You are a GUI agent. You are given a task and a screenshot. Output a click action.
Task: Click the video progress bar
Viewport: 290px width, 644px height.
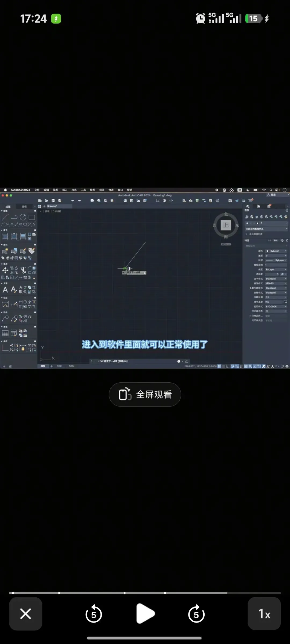click(x=145, y=593)
